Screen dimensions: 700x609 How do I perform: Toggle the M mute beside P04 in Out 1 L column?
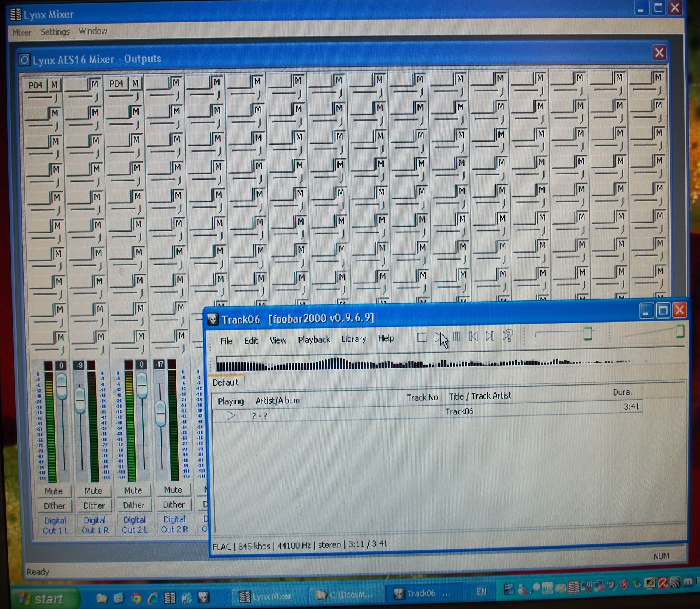(55, 85)
